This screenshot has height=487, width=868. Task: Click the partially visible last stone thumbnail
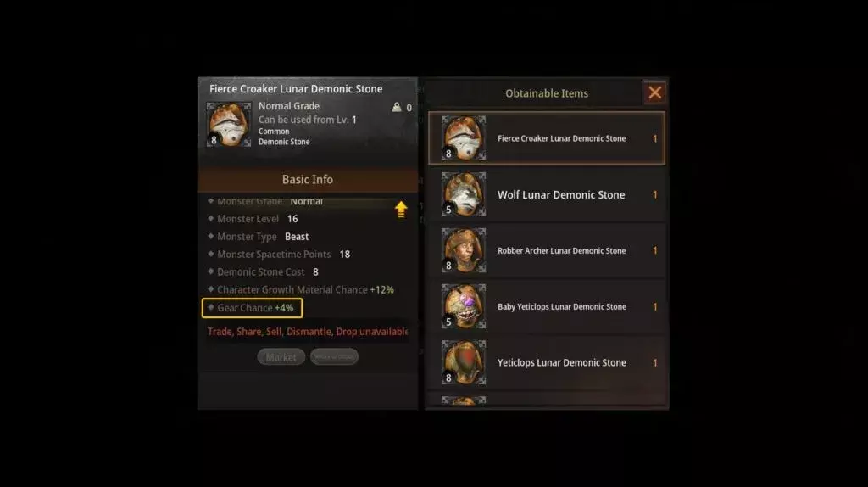464,400
